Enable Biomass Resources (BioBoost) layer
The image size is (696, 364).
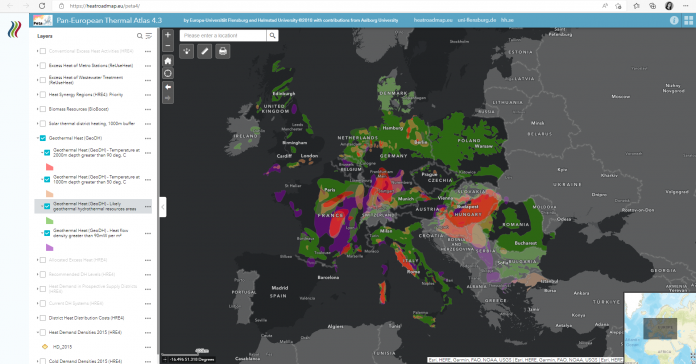pos(43,109)
